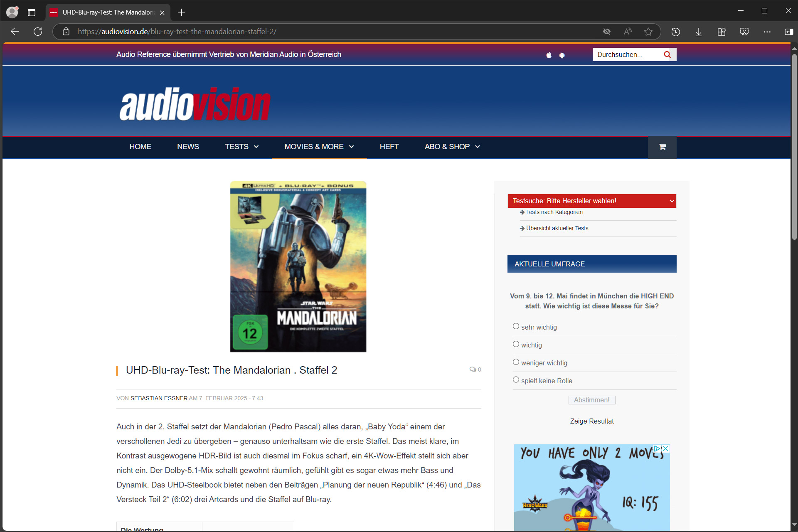
Task: Add page to favorites star icon
Action: 648,32
